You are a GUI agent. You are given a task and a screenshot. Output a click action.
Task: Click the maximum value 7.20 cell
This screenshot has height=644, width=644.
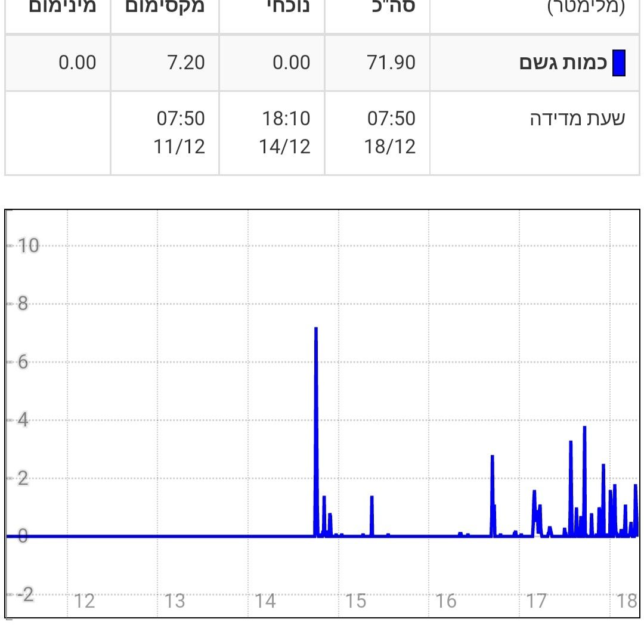tap(186, 63)
